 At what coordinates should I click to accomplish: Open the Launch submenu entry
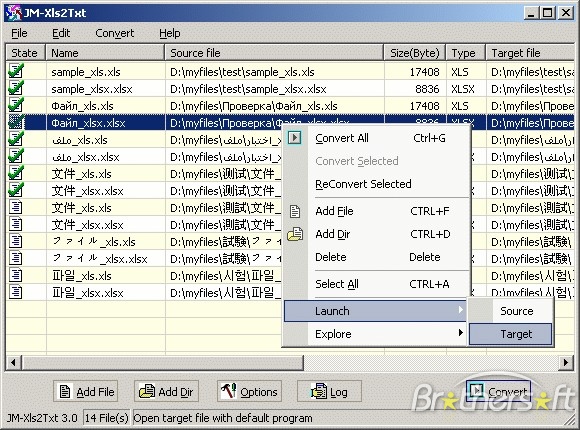[x=375, y=311]
